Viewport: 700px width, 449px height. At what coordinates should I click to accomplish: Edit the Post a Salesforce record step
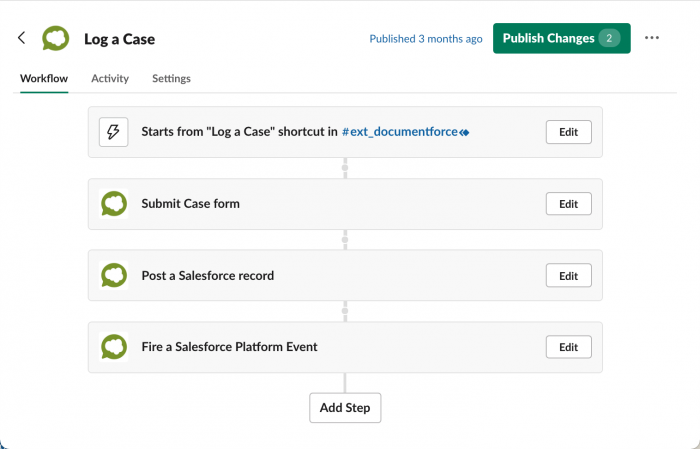[x=568, y=276]
